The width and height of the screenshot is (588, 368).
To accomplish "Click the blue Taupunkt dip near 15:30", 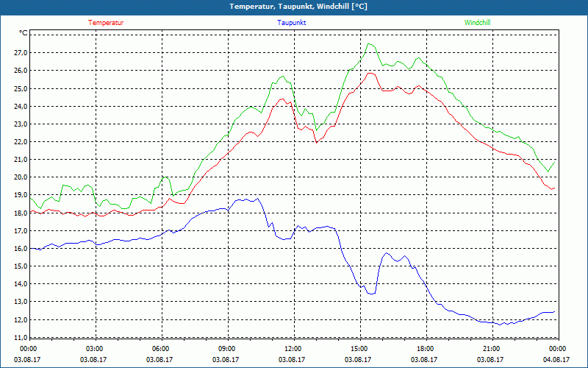I will pos(371,294).
